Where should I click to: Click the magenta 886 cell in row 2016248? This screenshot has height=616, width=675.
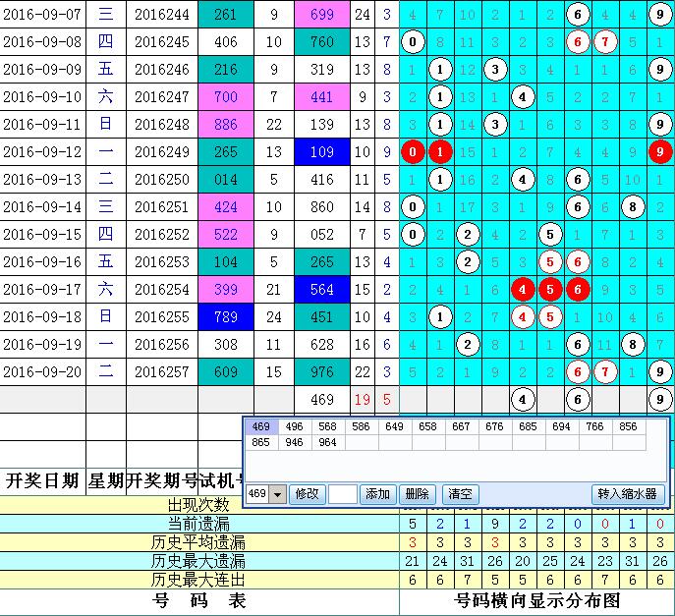click(224, 125)
